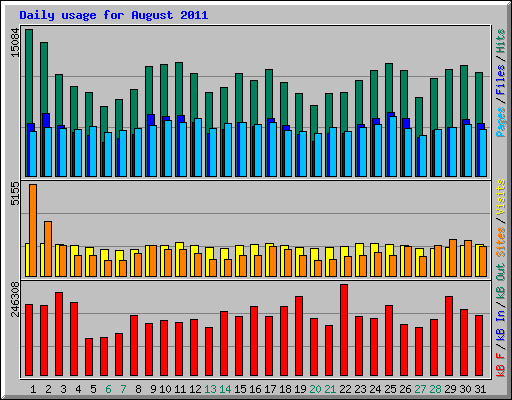Click green weekend day label 21

tap(330, 389)
